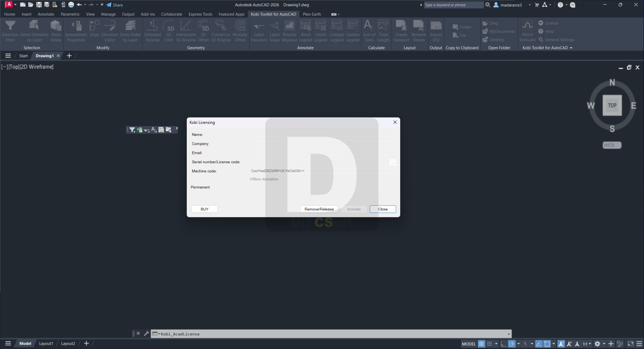Click the Remove/Release button
The width and height of the screenshot is (644, 349).
pyautogui.click(x=319, y=209)
